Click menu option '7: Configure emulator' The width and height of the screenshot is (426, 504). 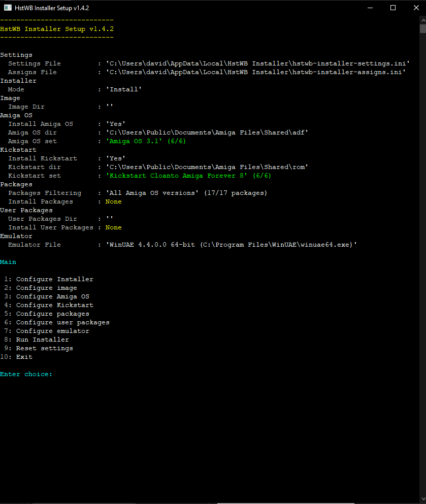pyautogui.click(x=47, y=331)
